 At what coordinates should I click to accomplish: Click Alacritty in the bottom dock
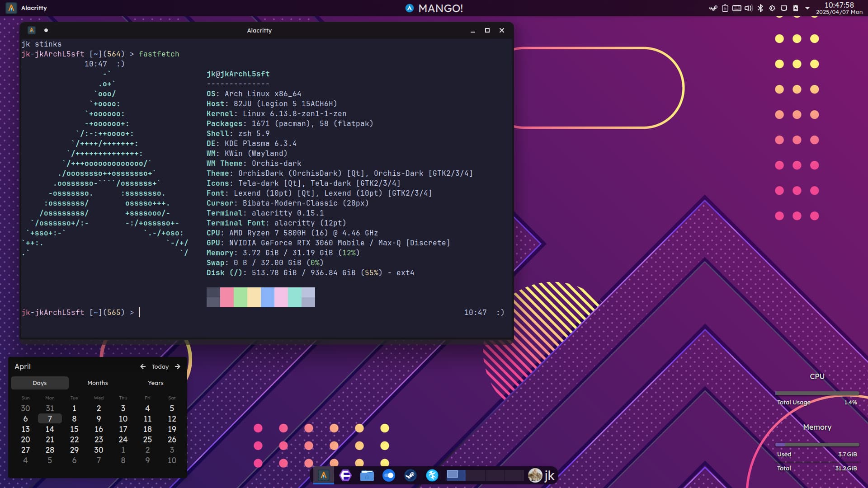324,475
